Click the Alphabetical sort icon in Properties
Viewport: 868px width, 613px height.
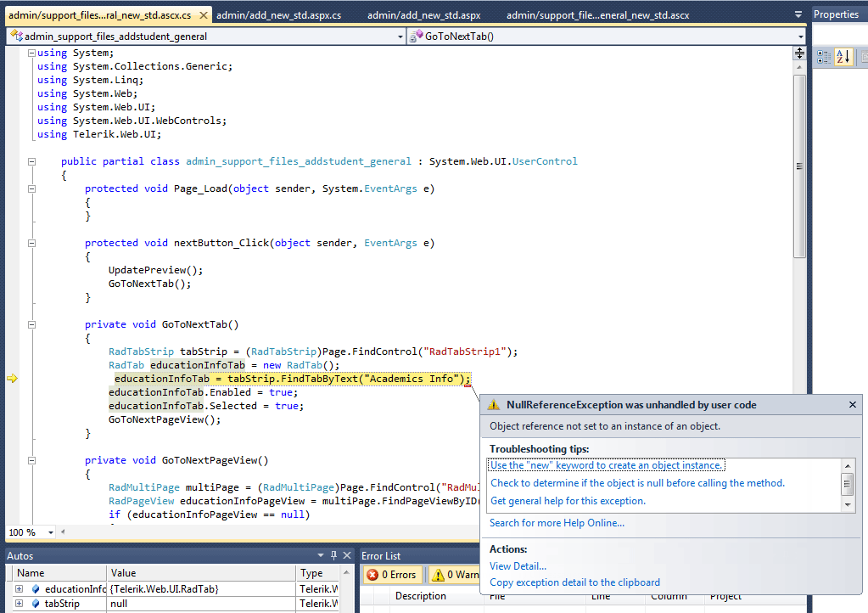point(843,58)
